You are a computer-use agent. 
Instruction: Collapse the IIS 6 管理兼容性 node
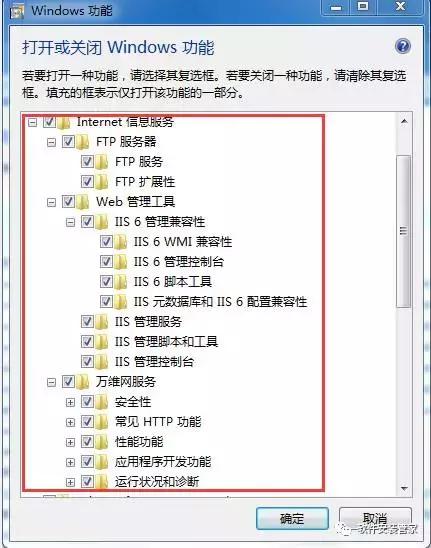tap(70, 222)
